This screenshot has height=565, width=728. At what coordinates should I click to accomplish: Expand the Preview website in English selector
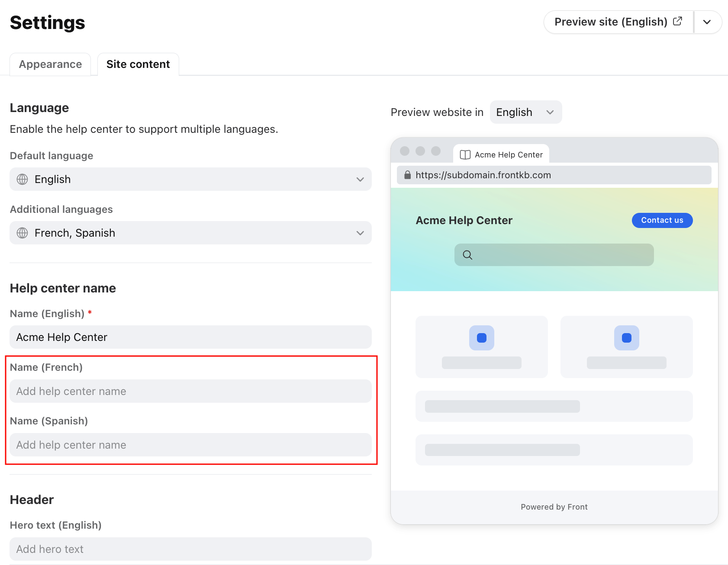click(525, 112)
